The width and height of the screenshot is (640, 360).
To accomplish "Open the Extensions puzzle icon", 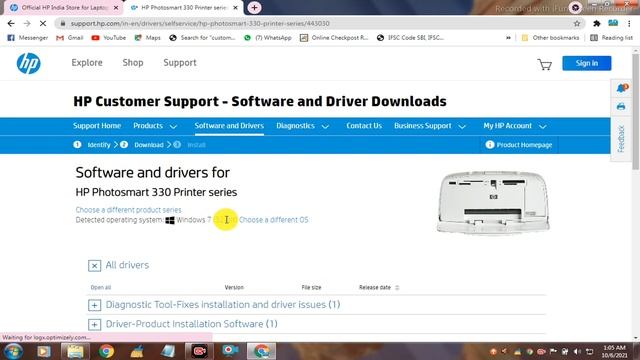I will click(x=597, y=24).
